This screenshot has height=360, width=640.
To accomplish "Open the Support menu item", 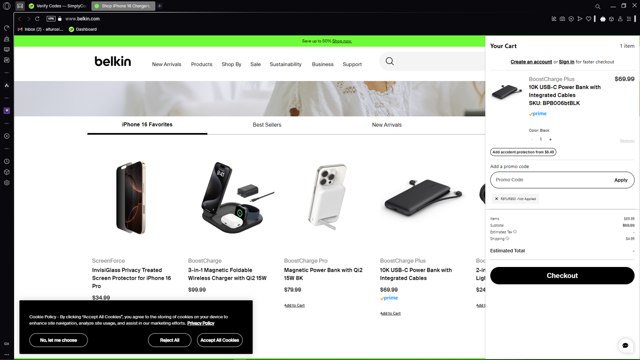I will click(352, 64).
